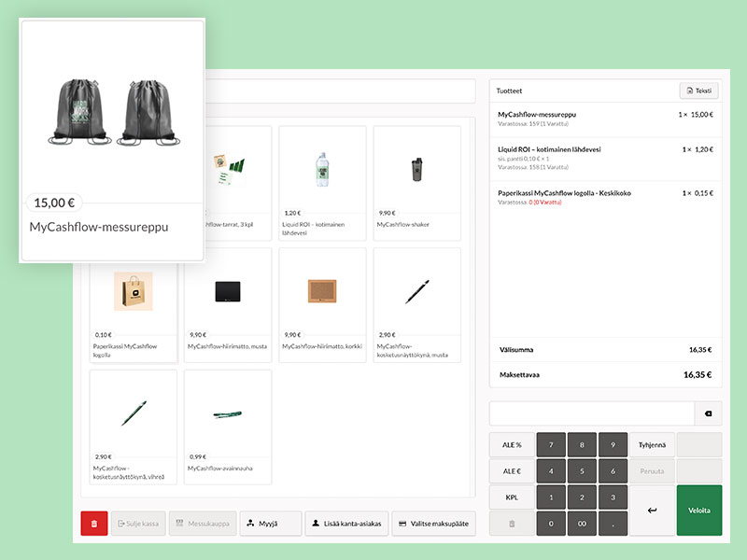This screenshot has width=747, height=560.
Task: Click the Peruuta key
Action: pos(652,471)
